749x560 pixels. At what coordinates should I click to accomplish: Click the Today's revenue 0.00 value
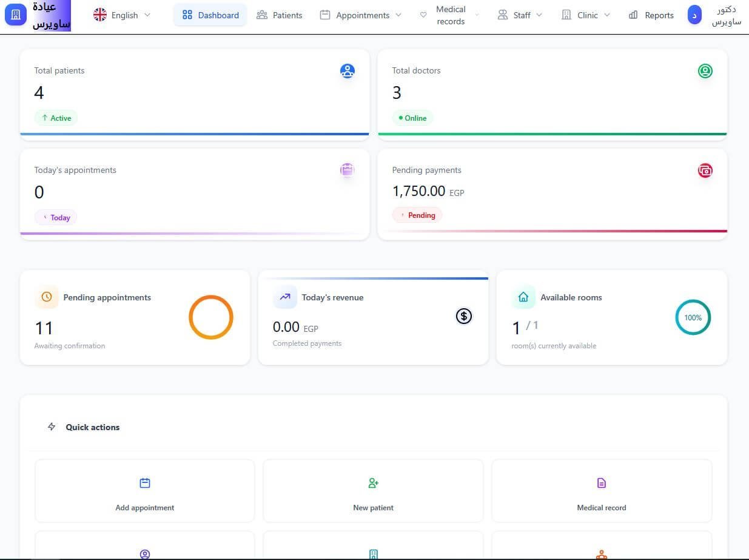pos(286,327)
